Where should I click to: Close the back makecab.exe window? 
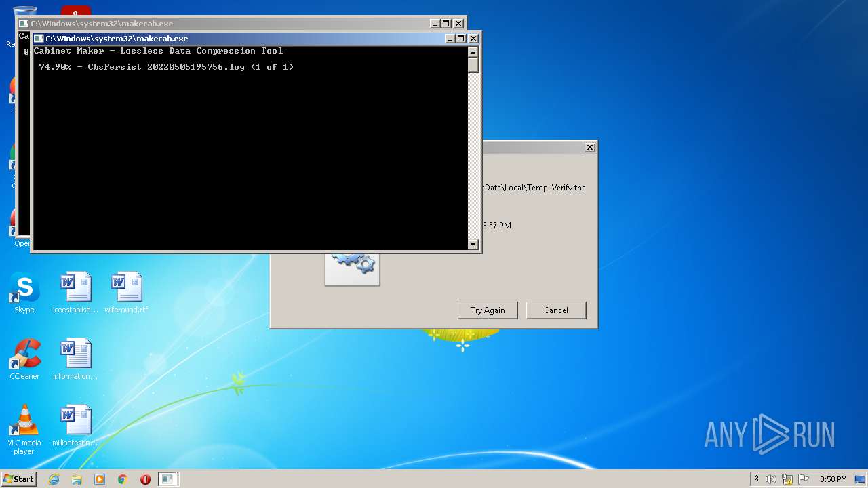click(458, 24)
